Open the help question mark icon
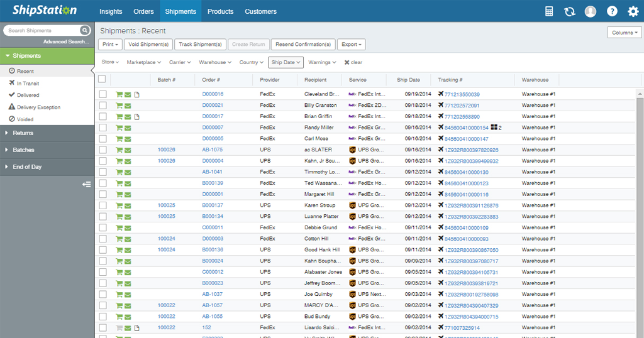644x338 pixels. pos(612,11)
